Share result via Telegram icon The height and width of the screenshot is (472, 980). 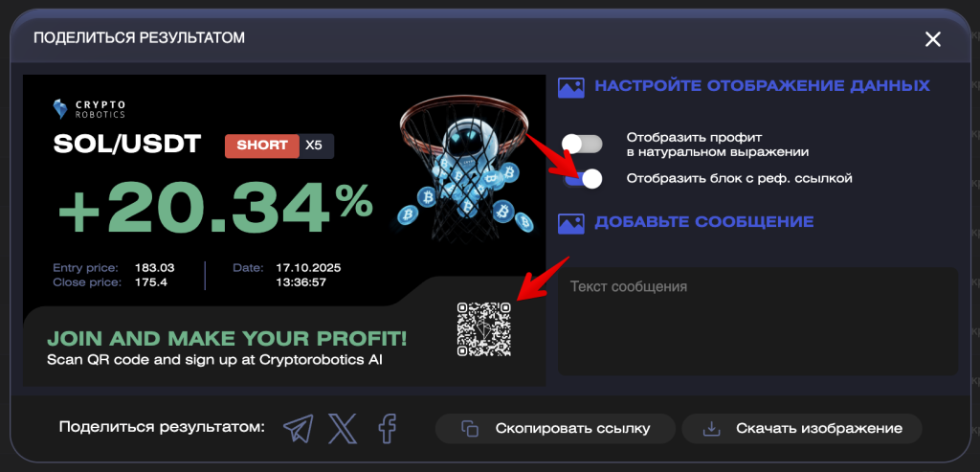coord(299,429)
